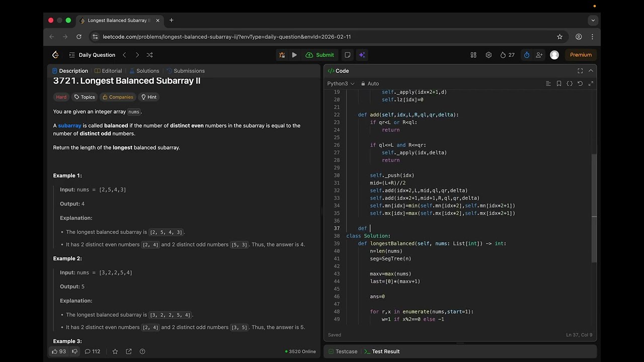Click the curly braces icon in editor toolbar
Image resolution: width=644 pixels, height=362 pixels.
[x=570, y=83]
